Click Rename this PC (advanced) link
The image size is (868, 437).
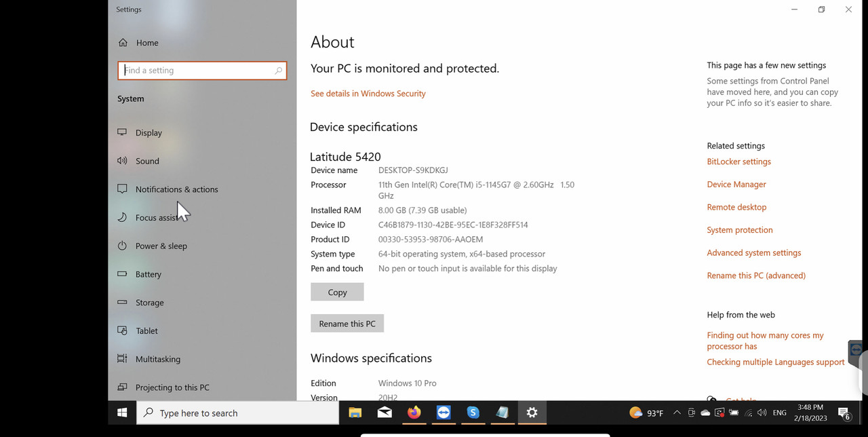click(x=756, y=275)
